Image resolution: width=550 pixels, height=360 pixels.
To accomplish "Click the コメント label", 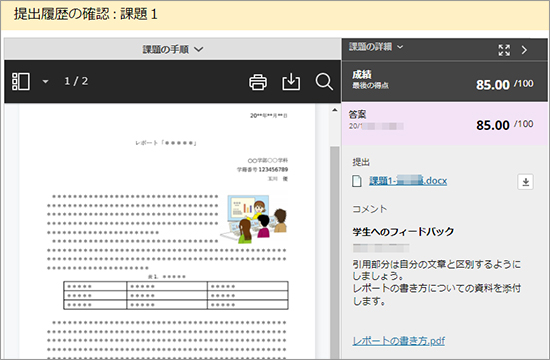I will 369,209.
